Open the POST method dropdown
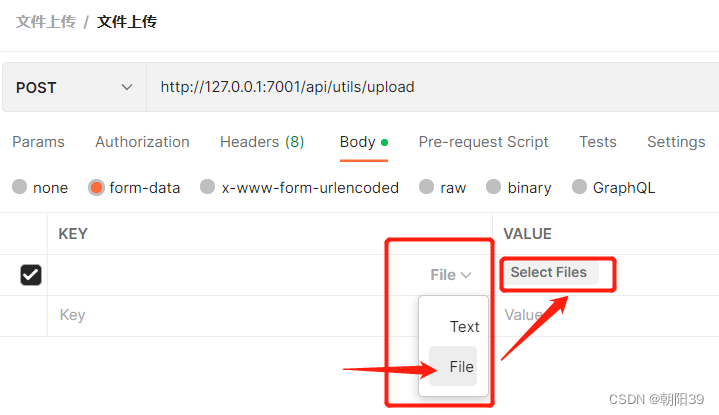This screenshot has height=415, width=719. 74,87
